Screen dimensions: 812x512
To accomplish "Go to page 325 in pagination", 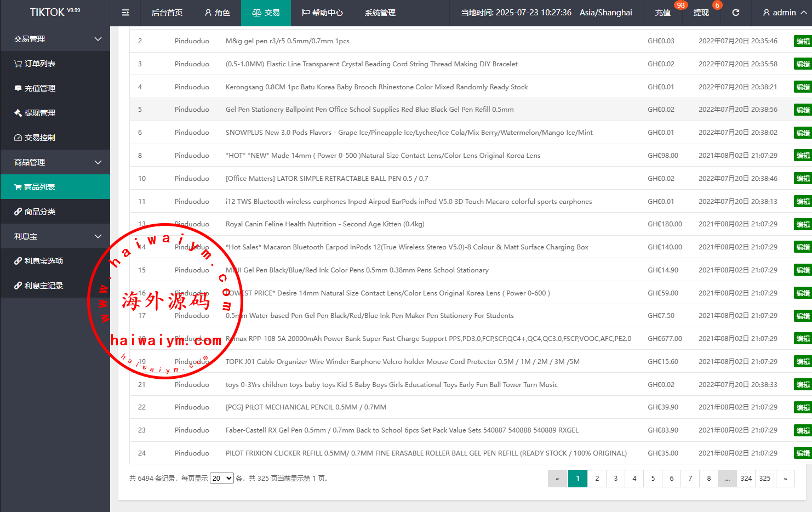I will click(764, 479).
